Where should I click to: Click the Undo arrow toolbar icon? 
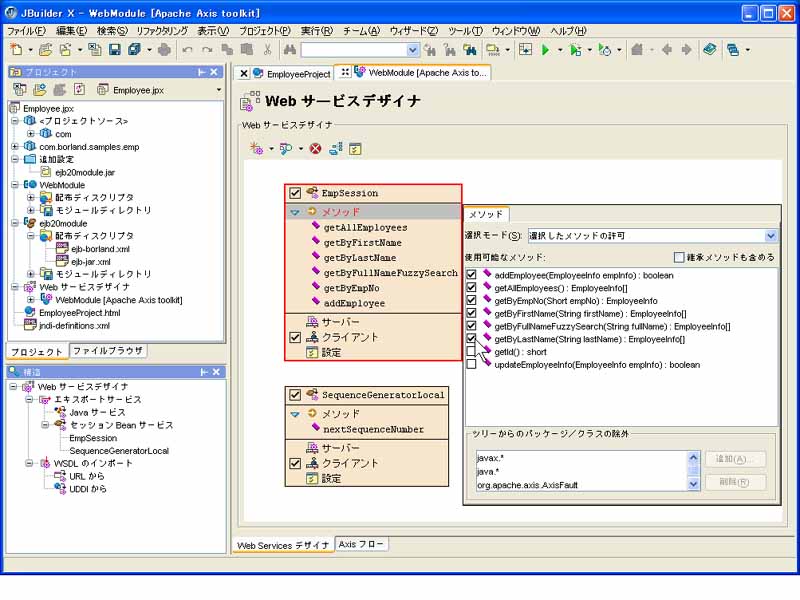coord(188,49)
